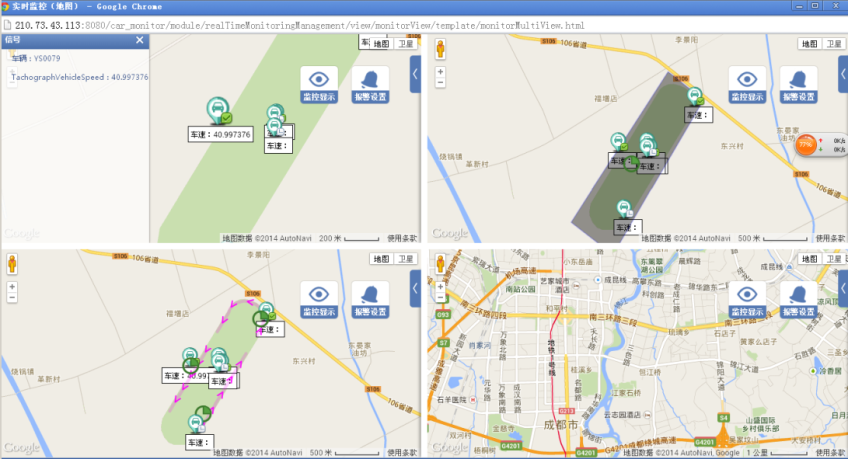Viewport: 848px width, 459px height.
Task: Switch bottom-left map to 地图 view
Action: click(382, 259)
